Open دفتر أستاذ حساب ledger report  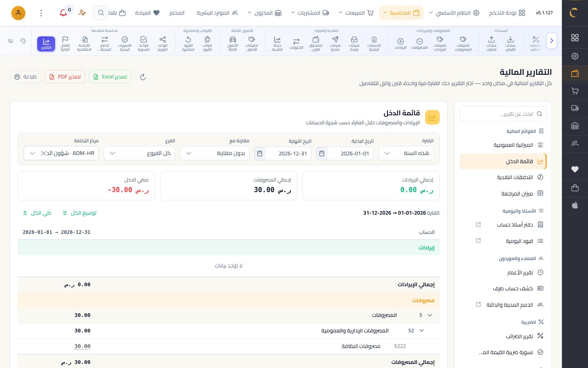503,225
